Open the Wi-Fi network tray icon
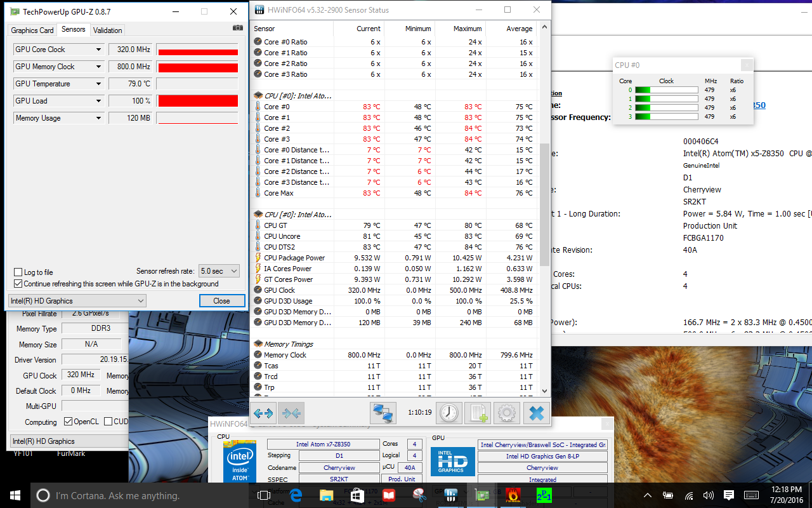 689,495
